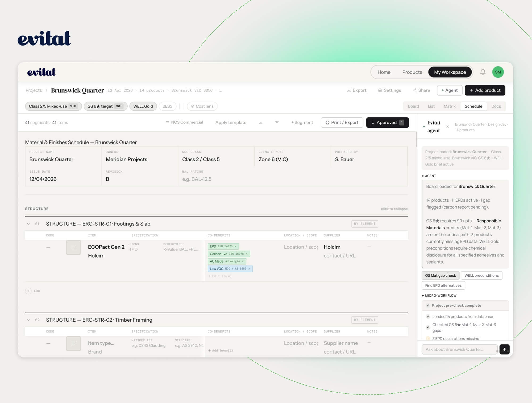Image resolution: width=532 pixels, height=403 pixels.
Task: Click evitat logo in app header
Action: [41, 72]
